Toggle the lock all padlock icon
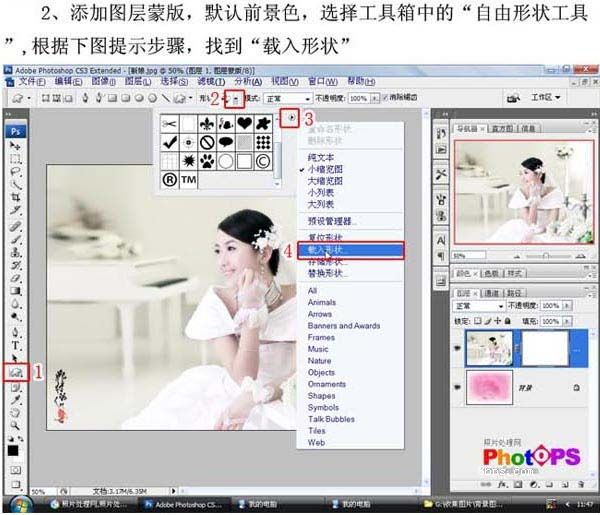The height and width of the screenshot is (515, 600). tap(507, 321)
